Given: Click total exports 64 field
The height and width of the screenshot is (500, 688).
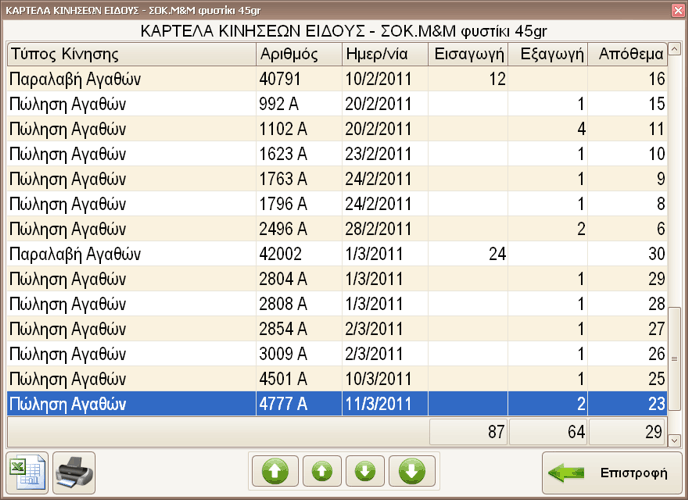Looking at the screenshot, I should tap(548, 432).
